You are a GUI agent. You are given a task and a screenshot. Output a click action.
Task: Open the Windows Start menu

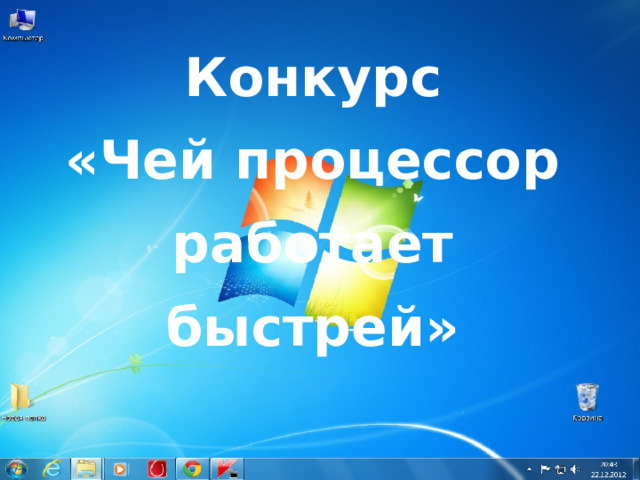[x=16, y=469]
